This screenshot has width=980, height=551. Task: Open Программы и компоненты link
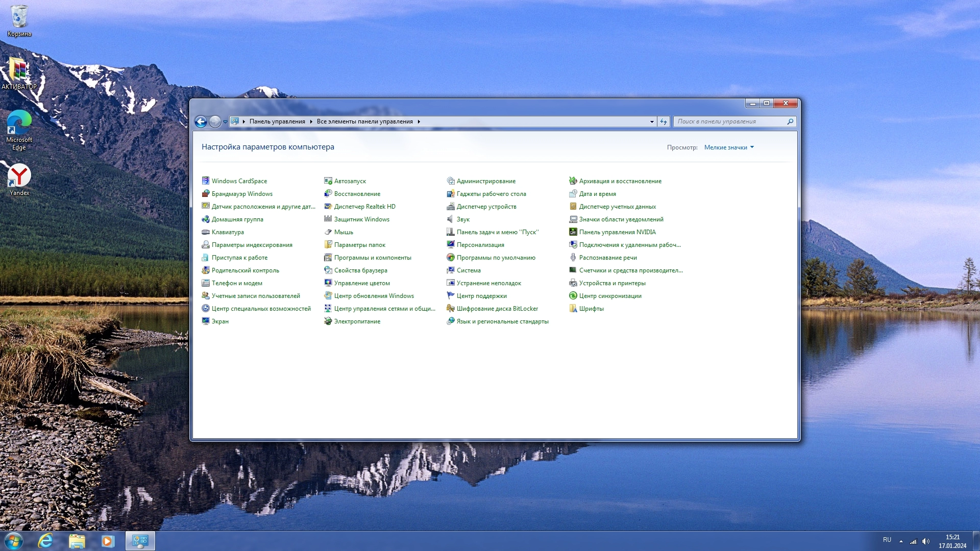pyautogui.click(x=372, y=258)
